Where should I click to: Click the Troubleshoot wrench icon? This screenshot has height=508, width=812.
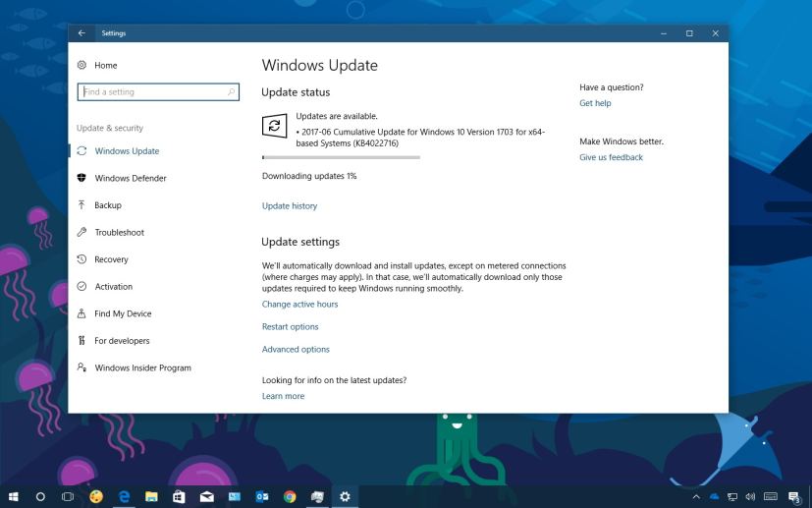[x=81, y=232]
